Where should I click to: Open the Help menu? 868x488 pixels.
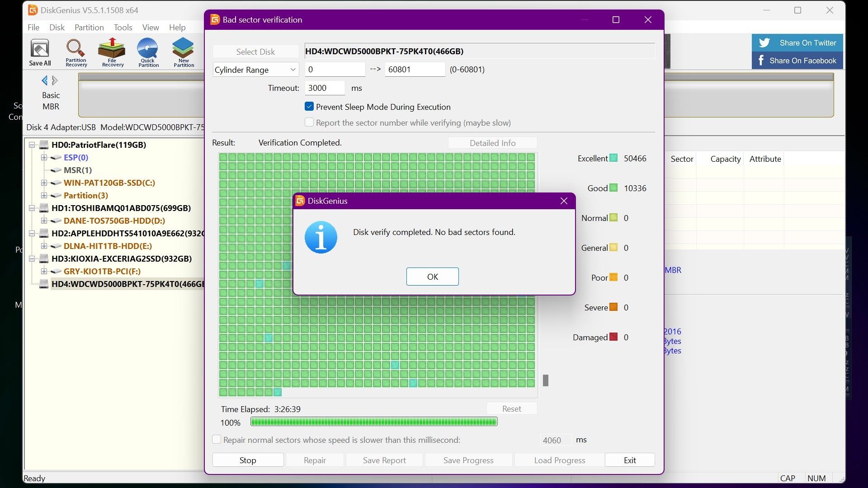coord(177,27)
